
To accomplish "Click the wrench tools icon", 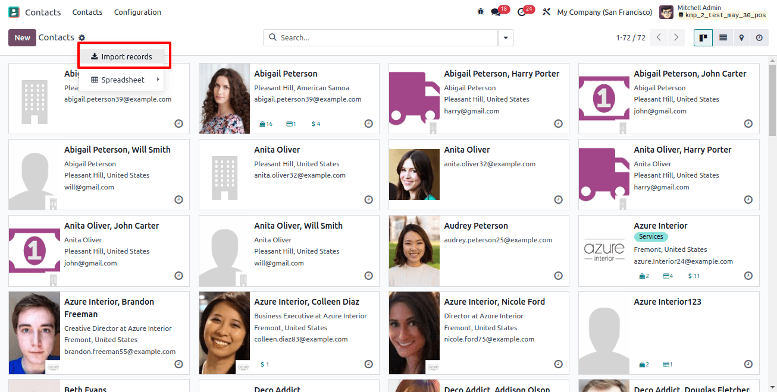I will pyautogui.click(x=546, y=12).
